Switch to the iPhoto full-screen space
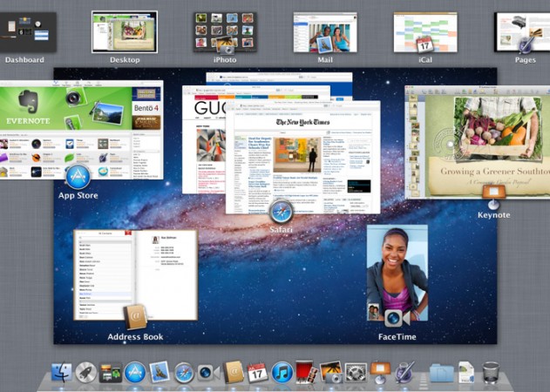Viewport: 550px width, 392px height. (x=225, y=31)
